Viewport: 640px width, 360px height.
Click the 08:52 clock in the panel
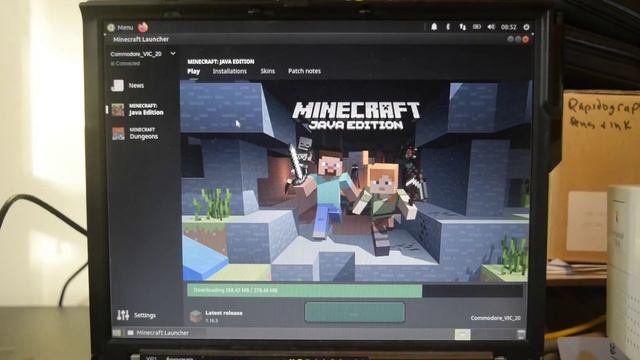pos(509,27)
